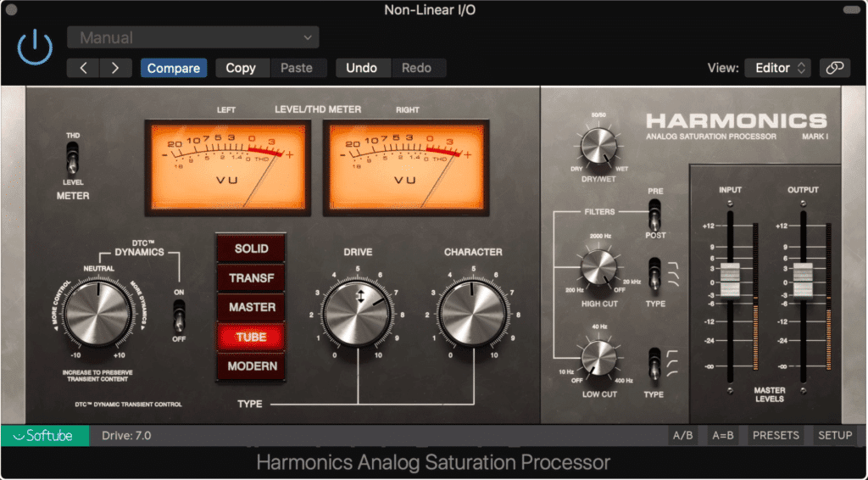868x480 pixels.
Task: Click the Output level fader handle
Action: coord(803,281)
